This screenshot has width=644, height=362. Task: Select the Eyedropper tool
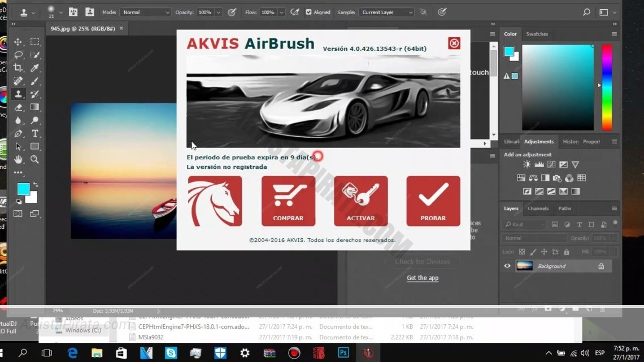pyautogui.click(x=35, y=68)
